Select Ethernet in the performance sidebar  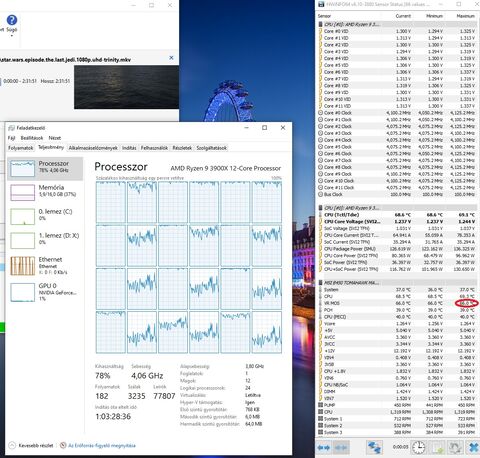(x=45, y=265)
